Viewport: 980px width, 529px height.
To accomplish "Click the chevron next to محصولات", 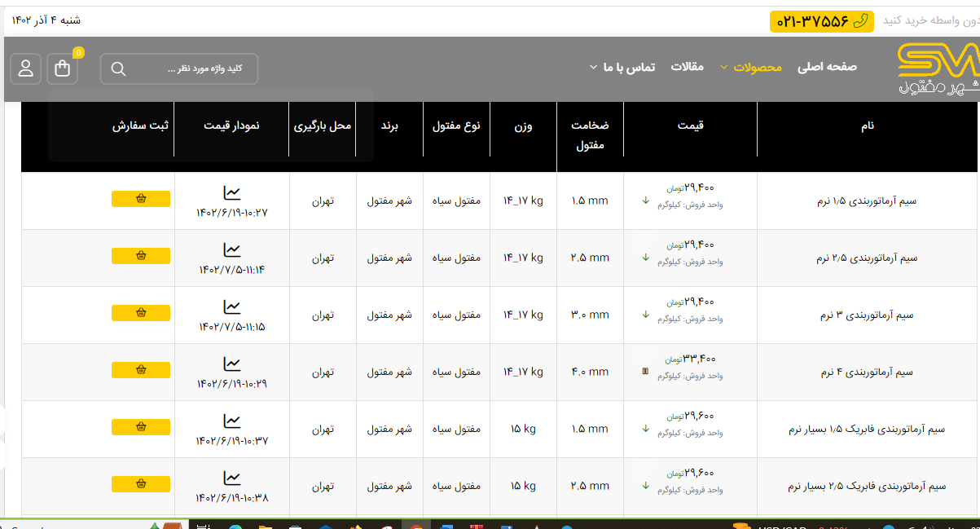I will 723,68.
